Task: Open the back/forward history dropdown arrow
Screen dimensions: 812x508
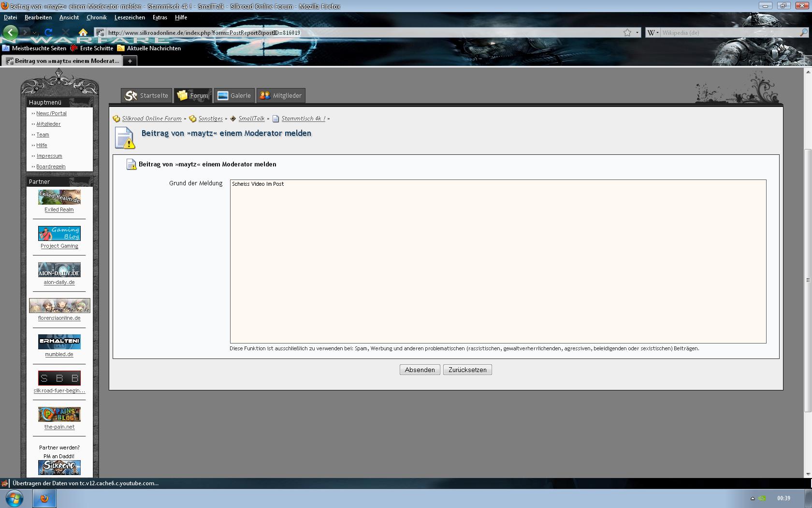Action: pos(34,33)
